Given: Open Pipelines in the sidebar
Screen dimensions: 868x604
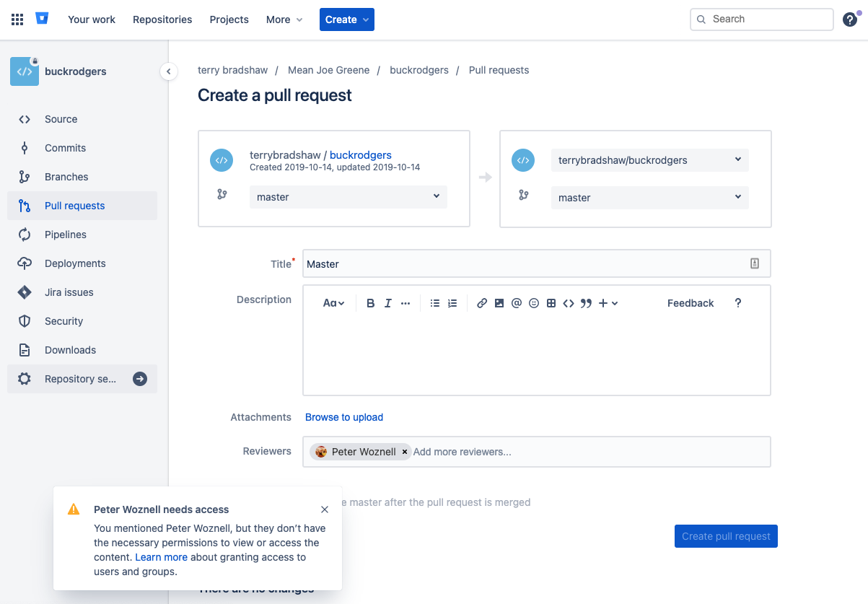Looking at the screenshot, I should click(82, 235).
